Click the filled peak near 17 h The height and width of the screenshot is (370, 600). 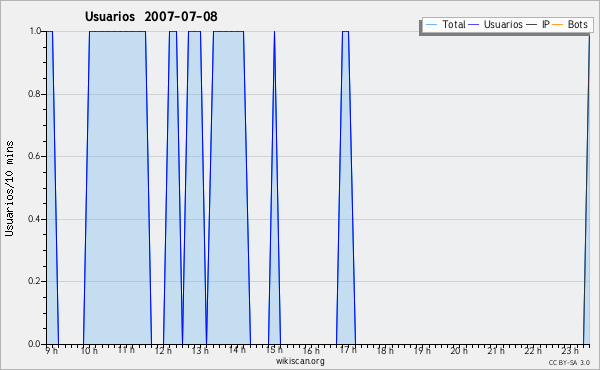click(x=346, y=187)
